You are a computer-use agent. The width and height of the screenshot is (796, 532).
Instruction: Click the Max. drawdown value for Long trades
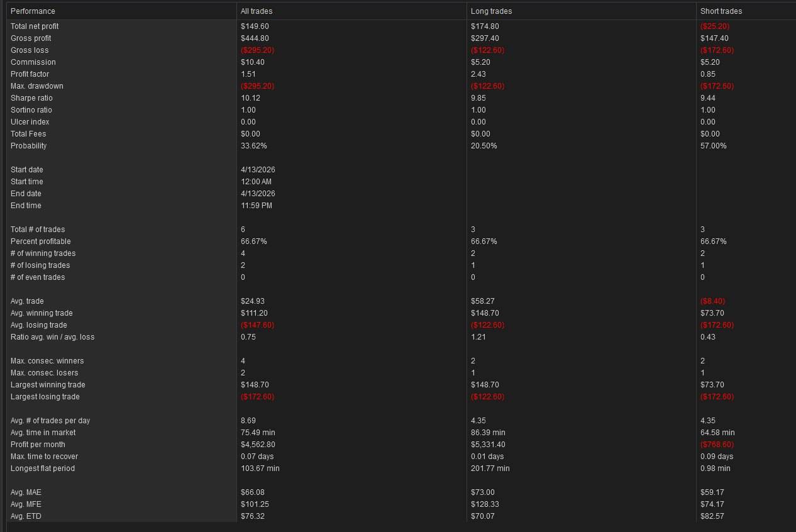[487, 86]
